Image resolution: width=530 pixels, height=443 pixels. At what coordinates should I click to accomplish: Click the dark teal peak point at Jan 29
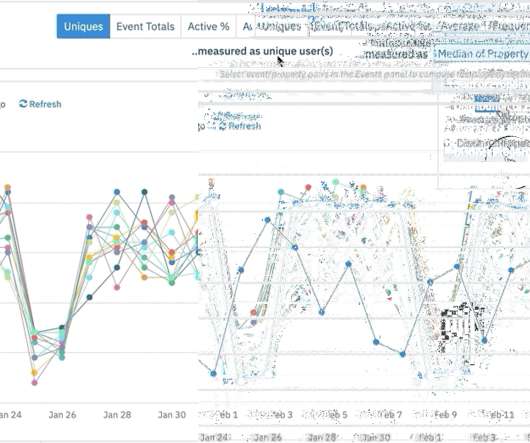(144, 192)
